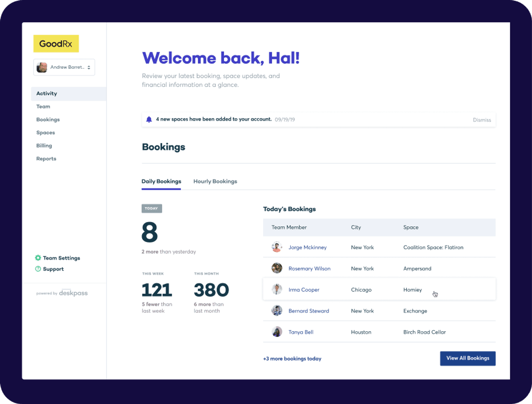
Task: Click the Support question mark icon
Action: (x=38, y=269)
